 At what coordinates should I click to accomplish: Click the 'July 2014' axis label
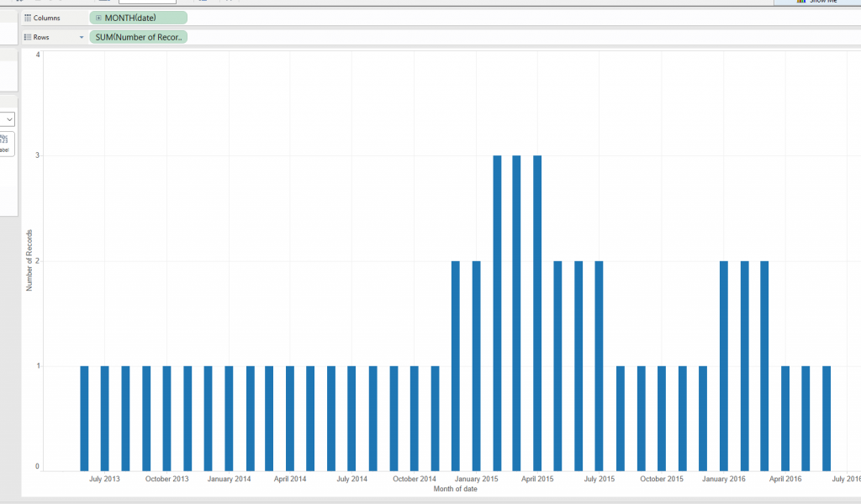[x=352, y=479]
